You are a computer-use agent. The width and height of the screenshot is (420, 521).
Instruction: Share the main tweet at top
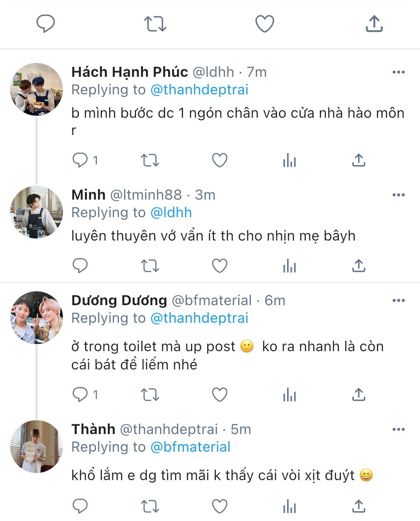374,24
